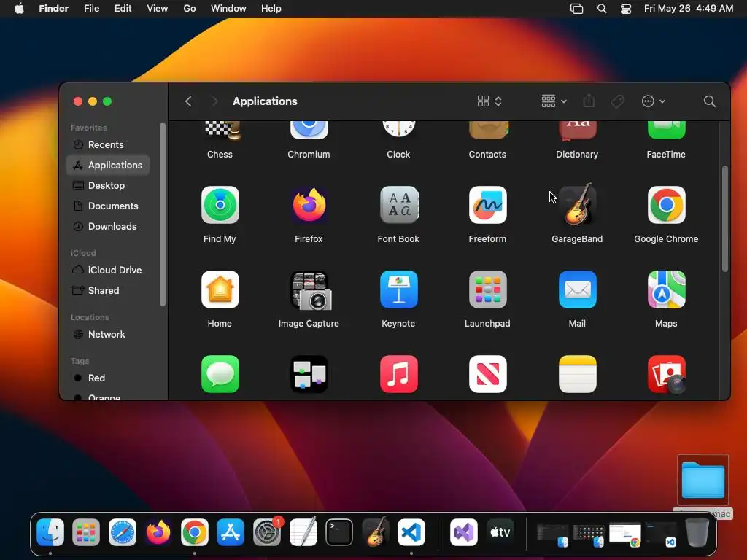747x560 pixels.
Task: Select the Maps app icon
Action: [666, 289]
